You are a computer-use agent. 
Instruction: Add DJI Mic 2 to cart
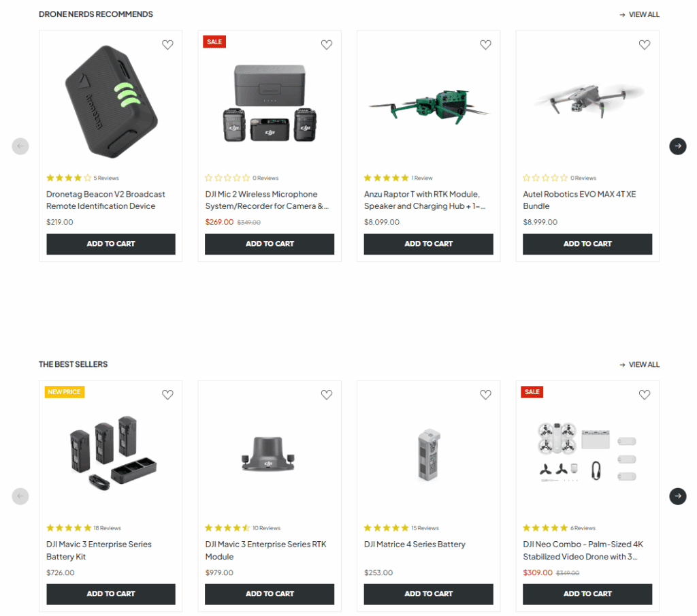270,244
